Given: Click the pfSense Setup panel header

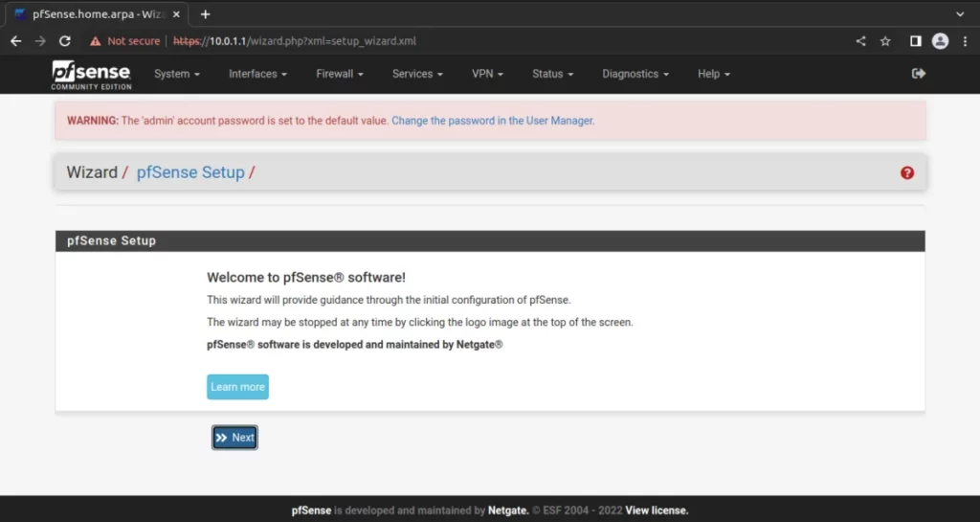Looking at the screenshot, I should pyautogui.click(x=490, y=241).
